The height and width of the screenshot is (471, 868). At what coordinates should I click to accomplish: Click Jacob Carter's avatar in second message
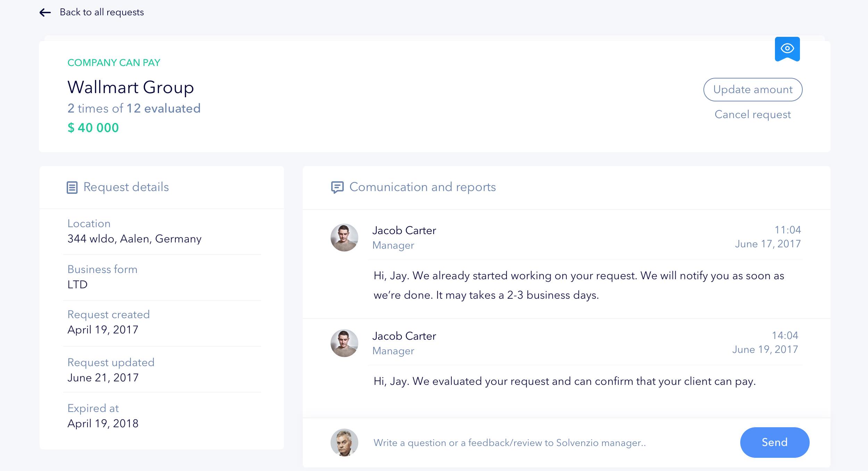pyautogui.click(x=344, y=343)
